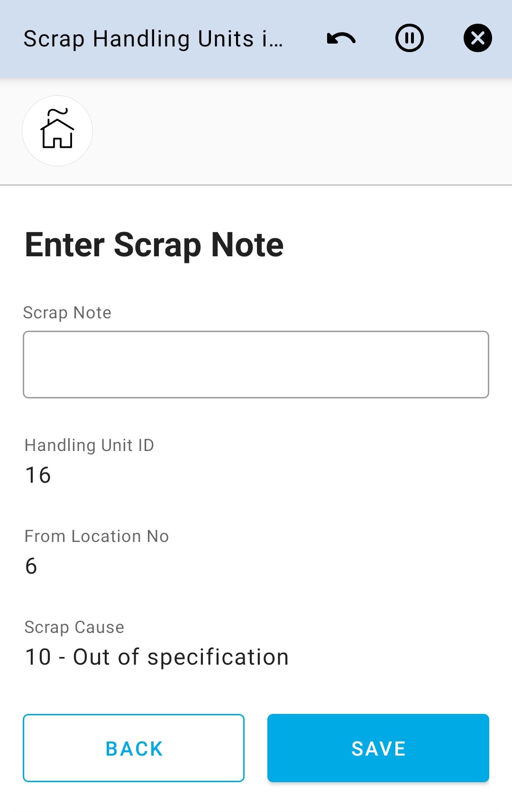
Task: Click the From Location No value 6
Action: click(31, 566)
